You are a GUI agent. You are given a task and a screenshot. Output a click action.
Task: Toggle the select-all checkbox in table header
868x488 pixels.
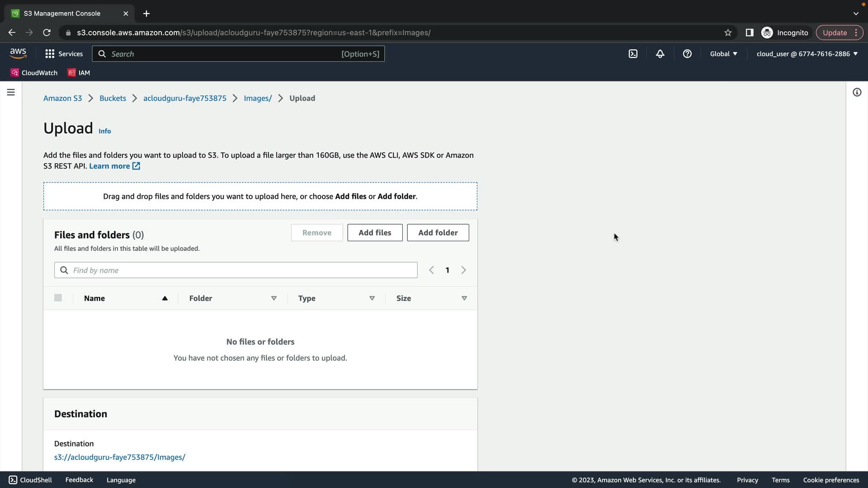pos(58,298)
